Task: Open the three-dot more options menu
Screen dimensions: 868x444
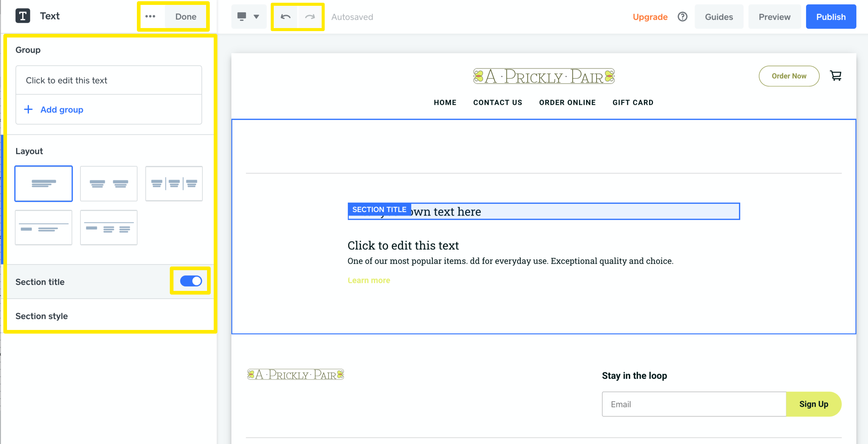Action: (150, 16)
